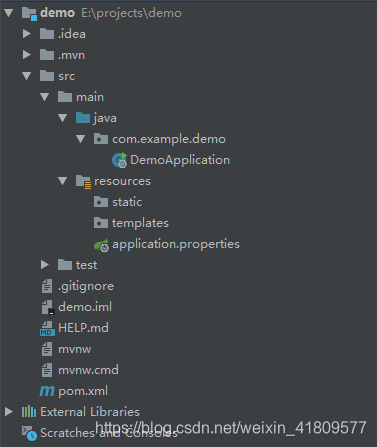The image size is (377, 447).
Task: Select the main folder name
Action: click(90, 97)
